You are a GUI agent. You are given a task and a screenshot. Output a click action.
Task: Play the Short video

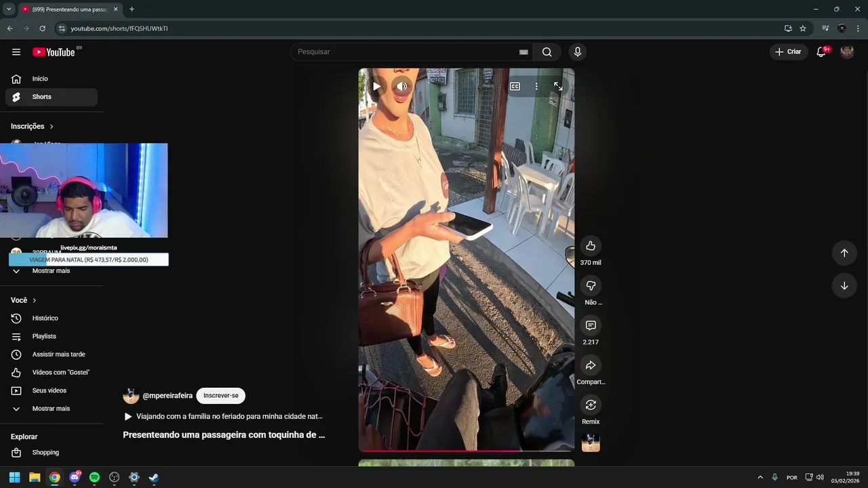coord(376,86)
